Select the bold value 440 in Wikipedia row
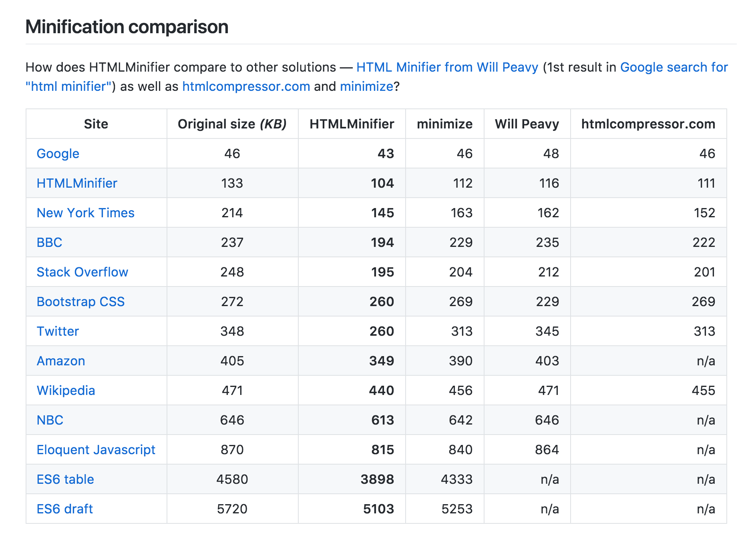Screen dimensions: 756x545 (x=382, y=391)
